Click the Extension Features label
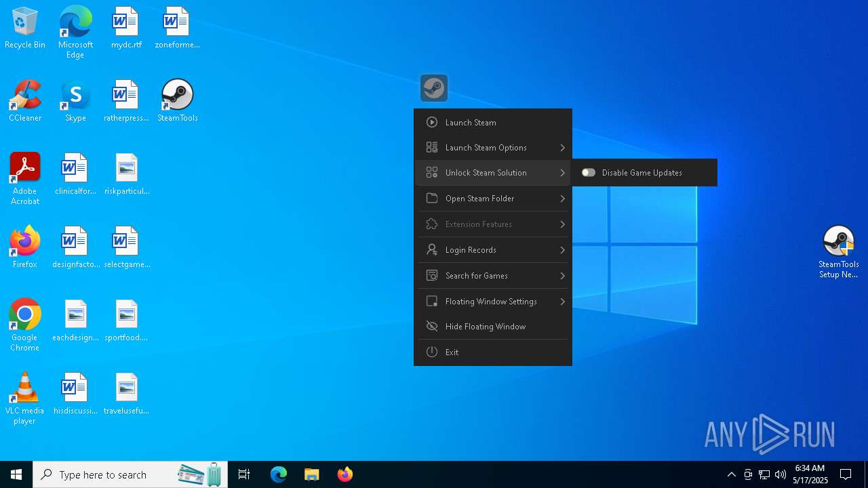The width and height of the screenshot is (868, 488). coord(479,224)
